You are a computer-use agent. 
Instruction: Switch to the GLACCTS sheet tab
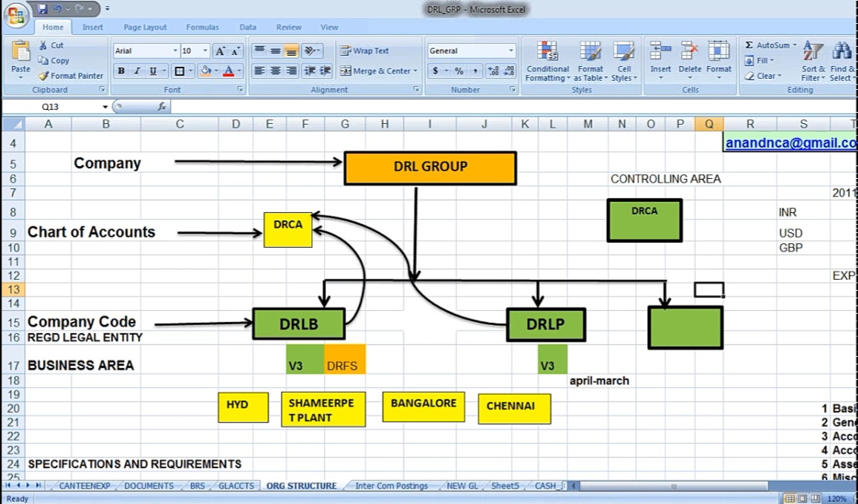(236, 485)
